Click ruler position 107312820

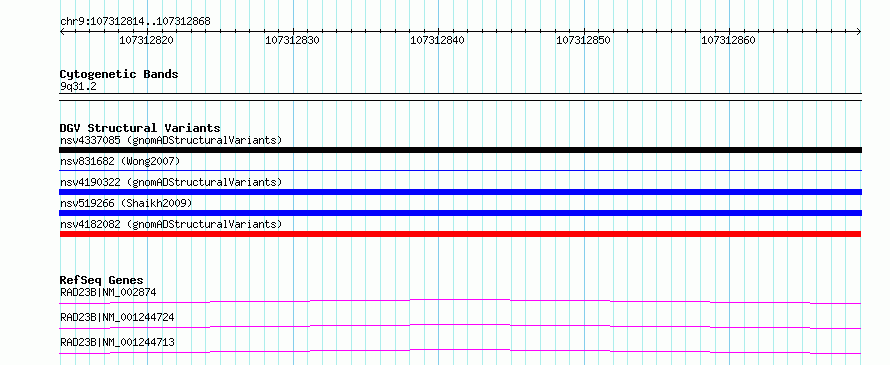(x=146, y=40)
